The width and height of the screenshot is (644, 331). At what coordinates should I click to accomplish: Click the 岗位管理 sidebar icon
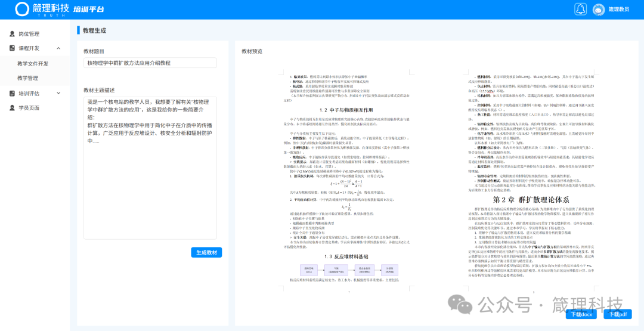point(13,34)
